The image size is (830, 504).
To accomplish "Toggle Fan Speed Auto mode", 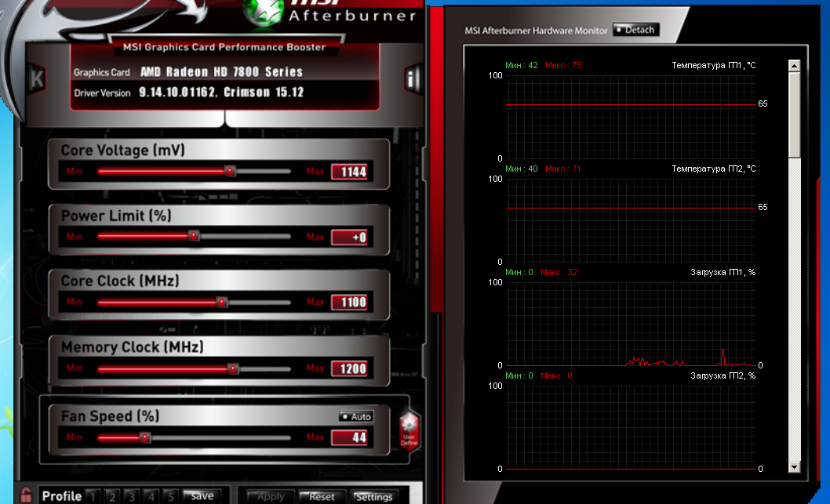I will [x=356, y=417].
